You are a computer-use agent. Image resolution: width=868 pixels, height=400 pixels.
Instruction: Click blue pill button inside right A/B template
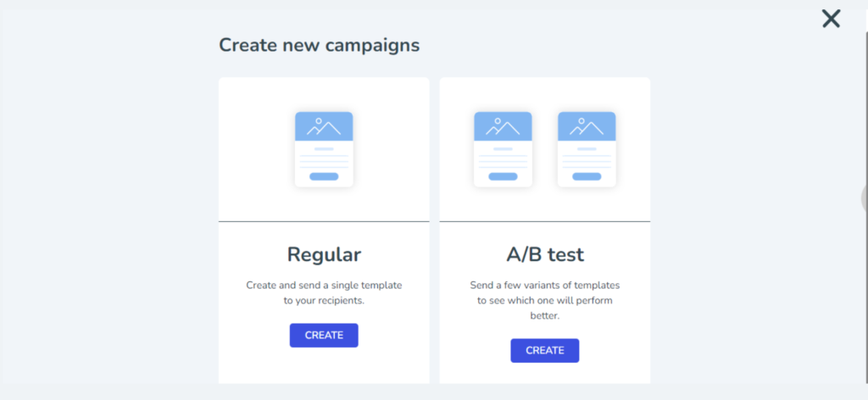(x=587, y=176)
